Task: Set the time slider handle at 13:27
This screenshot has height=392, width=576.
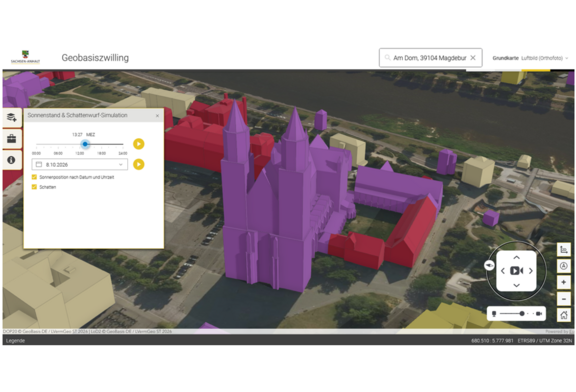Action: pos(85,144)
